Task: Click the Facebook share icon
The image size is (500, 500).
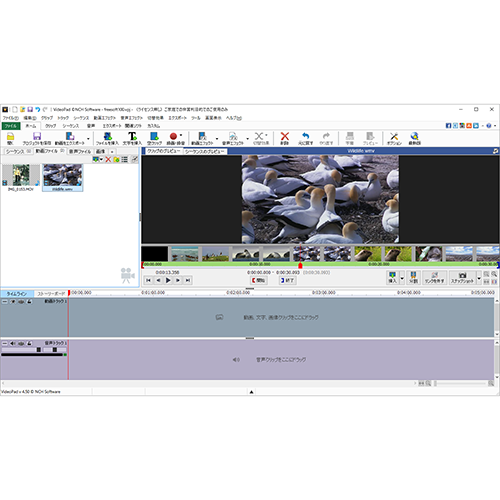Action: pyautogui.click(x=448, y=126)
